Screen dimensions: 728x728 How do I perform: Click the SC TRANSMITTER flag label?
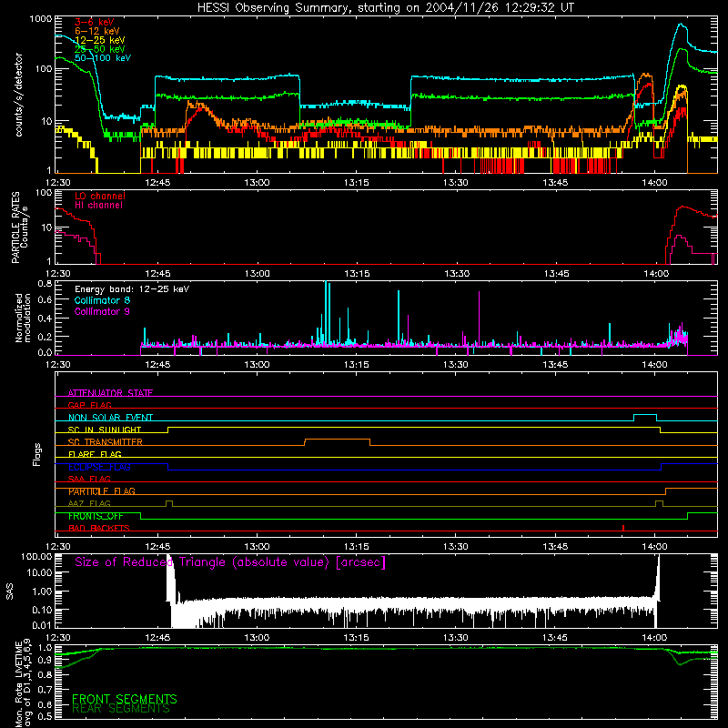[x=106, y=442]
